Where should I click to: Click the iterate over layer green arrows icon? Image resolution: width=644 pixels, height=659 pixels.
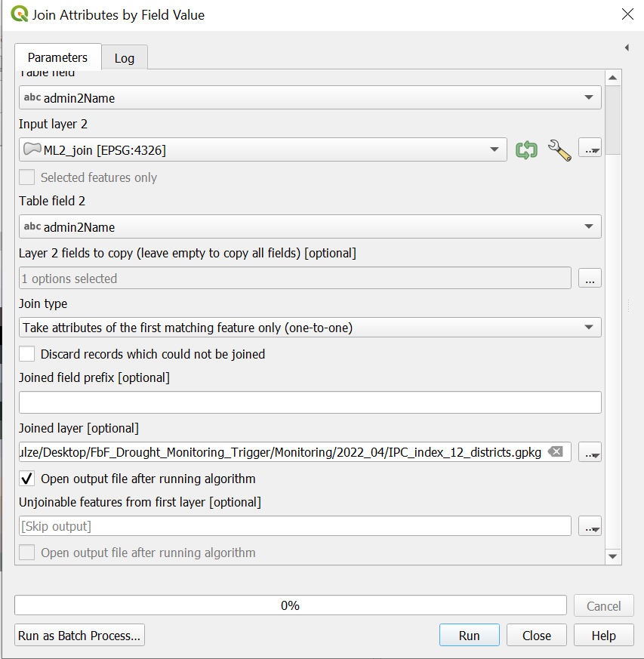[x=526, y=149]
